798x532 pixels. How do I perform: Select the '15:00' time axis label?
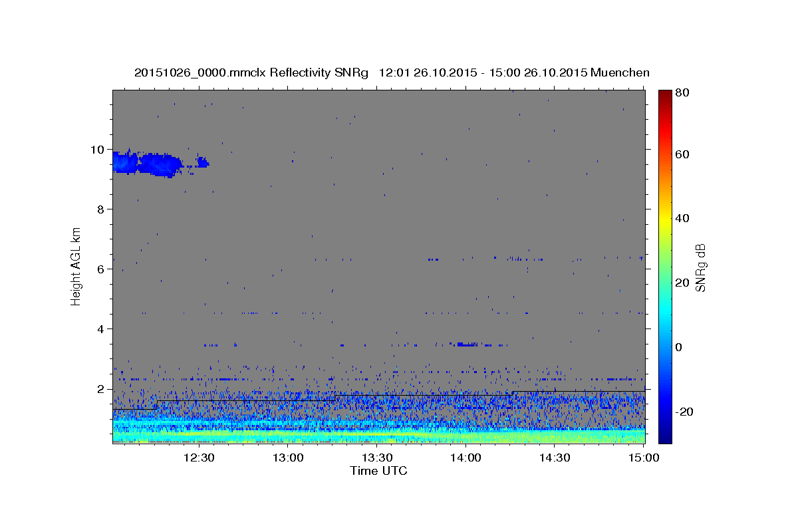(x=644, y=458)
